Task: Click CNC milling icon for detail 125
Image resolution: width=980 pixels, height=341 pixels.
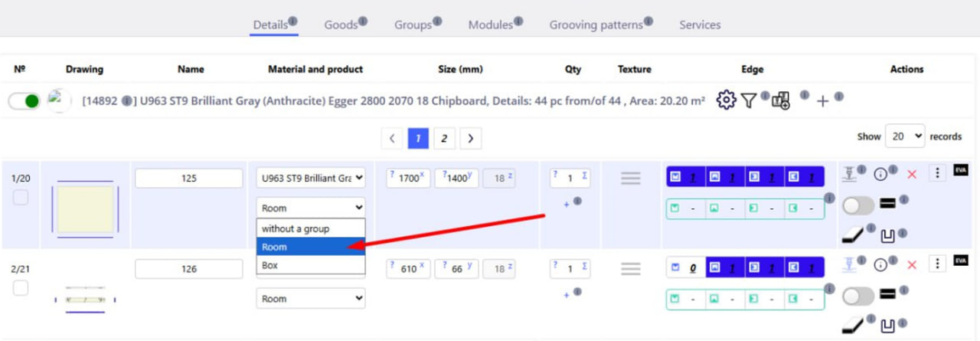Action: 848,174
